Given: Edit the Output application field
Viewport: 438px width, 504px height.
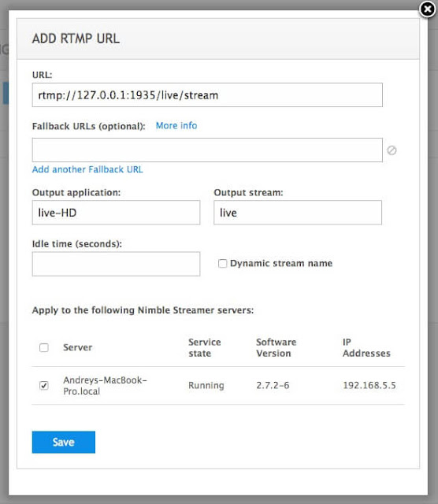Looking at the screenshot, I should pyautogui.click(x=116, y=213).
